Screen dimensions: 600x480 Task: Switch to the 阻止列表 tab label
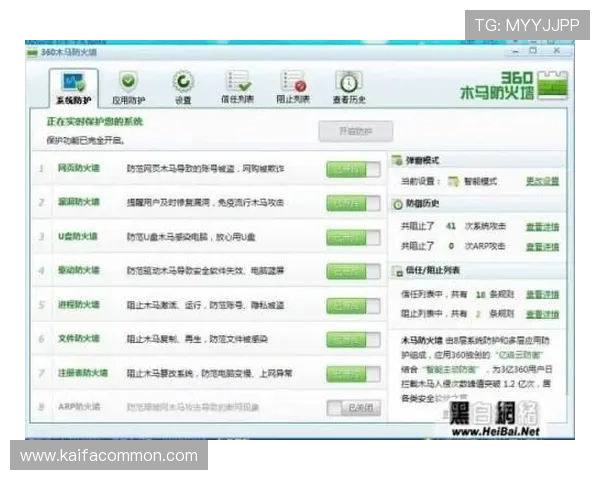(293, 100)
